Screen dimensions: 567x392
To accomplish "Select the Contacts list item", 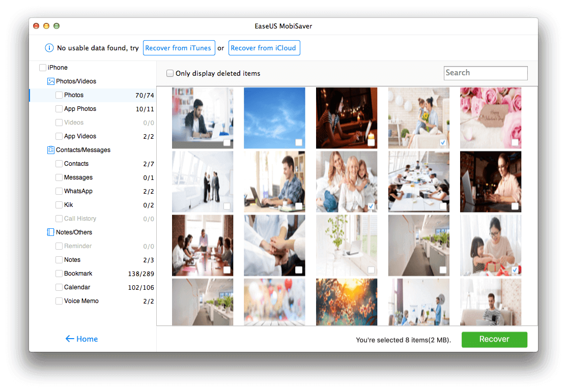I will pyautogui.click(x=76, y=164).
